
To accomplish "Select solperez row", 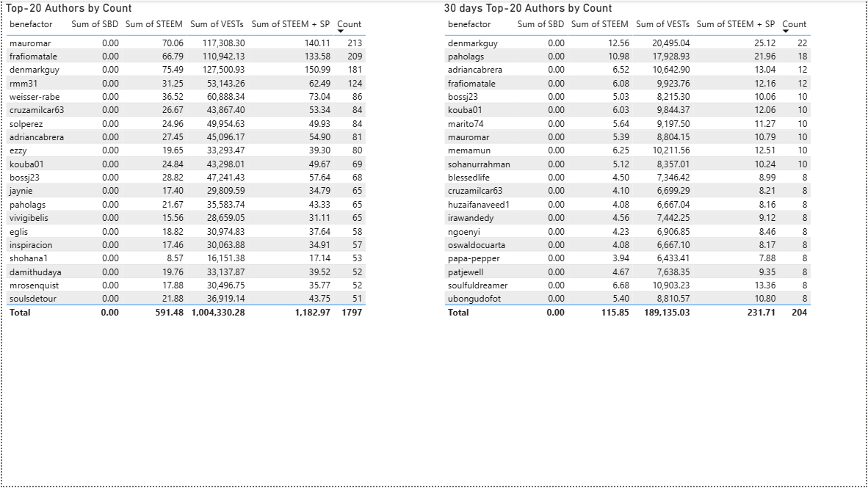I will [186, 124].
